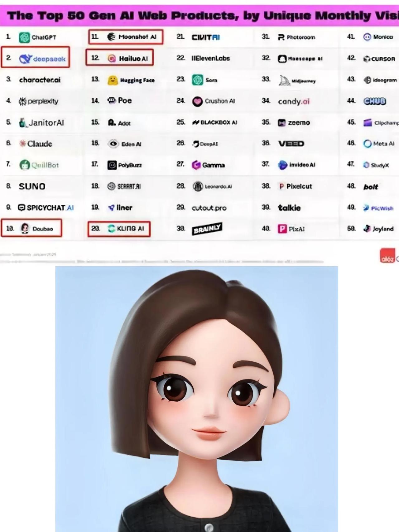Click the StudyX logo icon
Image resolution: width=399 pixels, height=532 pixels.
tap(367, 165)
